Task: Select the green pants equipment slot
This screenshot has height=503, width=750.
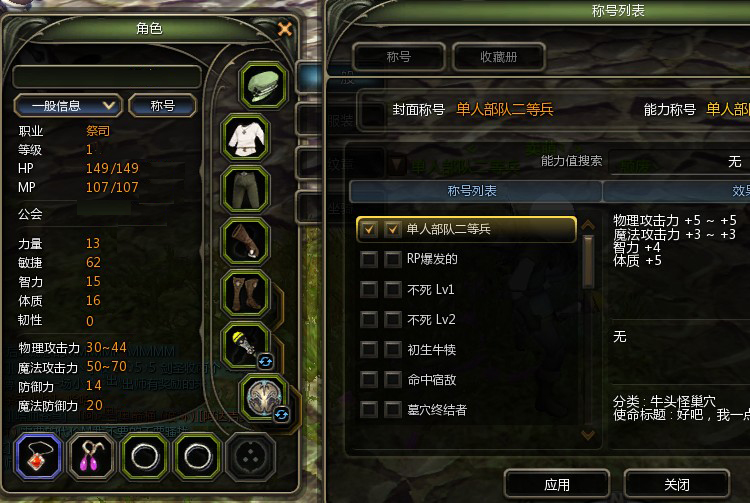Action: [245, 189]
